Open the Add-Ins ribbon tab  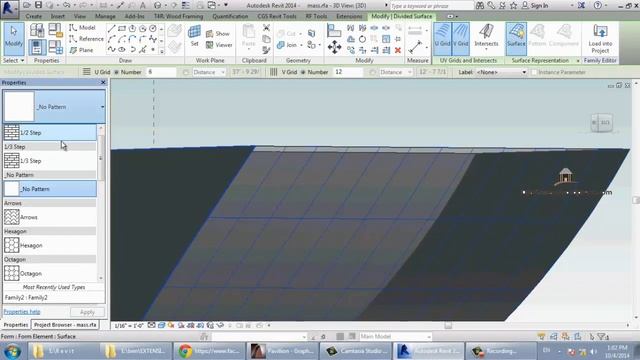pos(134,16)
